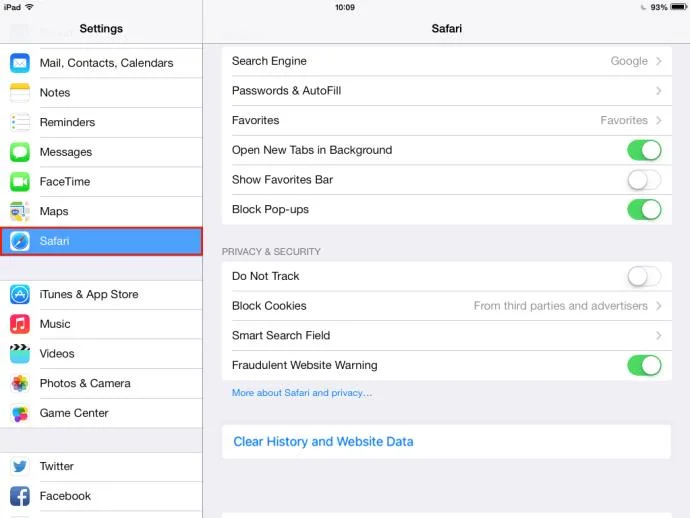Expand Block Cookies options chevron
Viewport: 690px width, 518px height.
[659, 306]
